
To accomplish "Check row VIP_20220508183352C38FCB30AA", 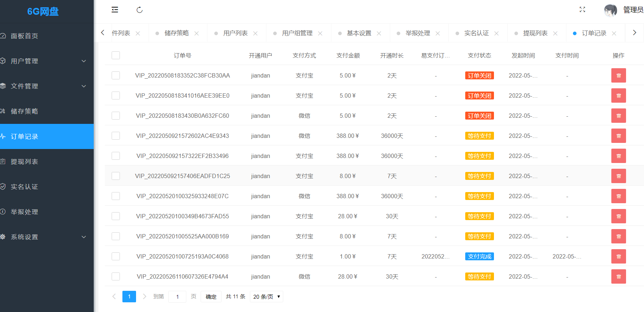I will point(116,75).
